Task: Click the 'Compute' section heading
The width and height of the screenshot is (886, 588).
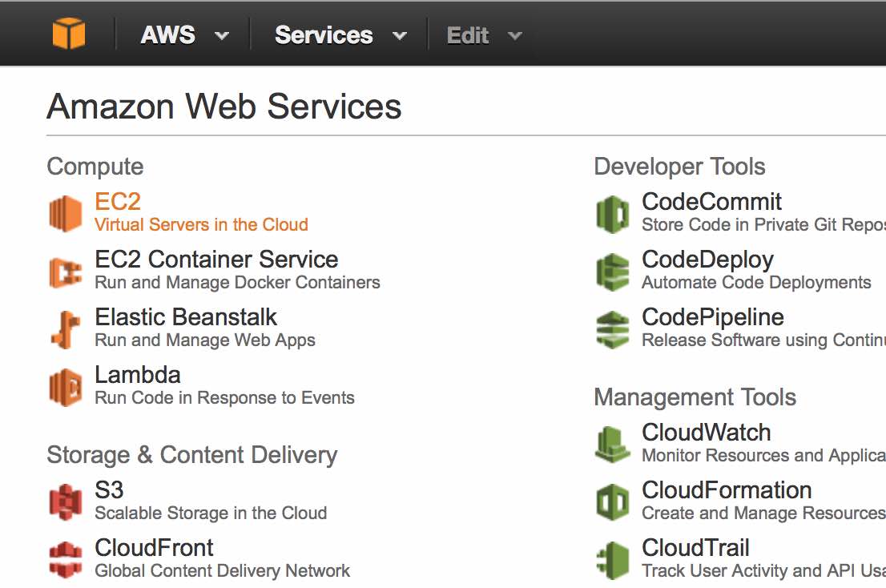Action: [95, 167]
